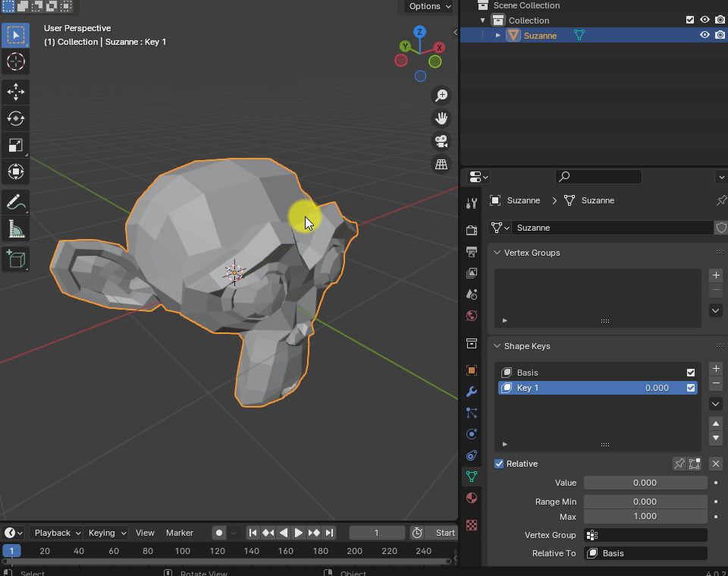Open the Texture properties tab
This screenshot has width=728, height=576.
click(472, 525)
